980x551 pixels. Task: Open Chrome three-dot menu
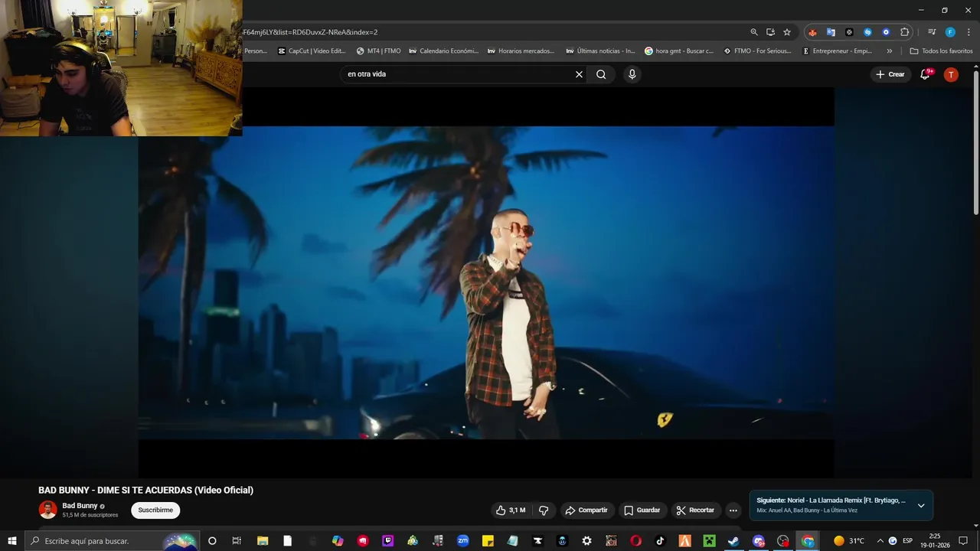click(x=969, y=32)
